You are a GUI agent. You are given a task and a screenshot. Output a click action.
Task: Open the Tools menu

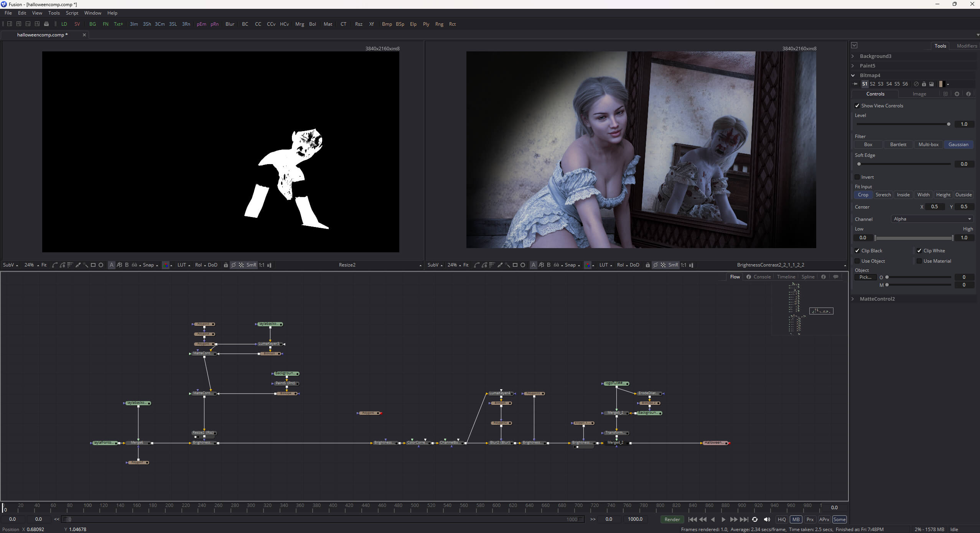click(54, 13)
